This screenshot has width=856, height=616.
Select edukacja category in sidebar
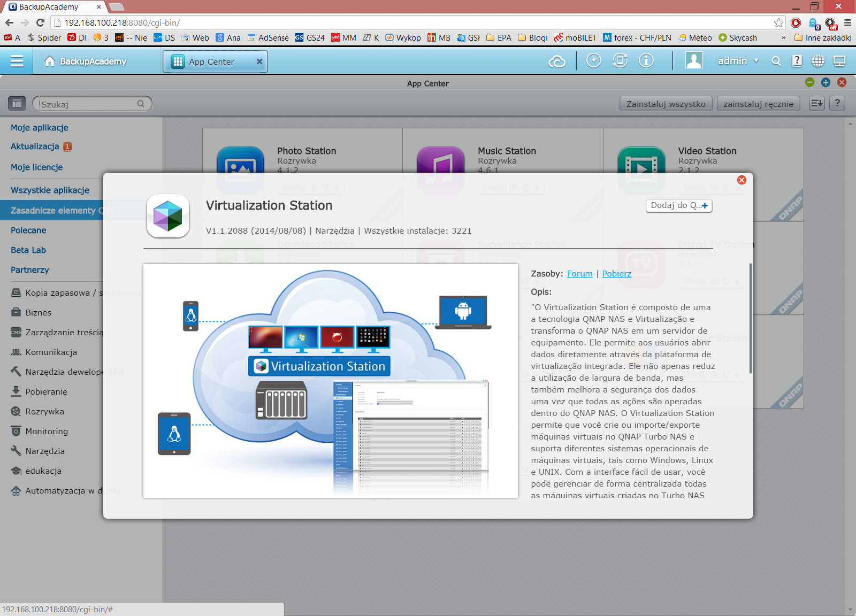point(36,471)
